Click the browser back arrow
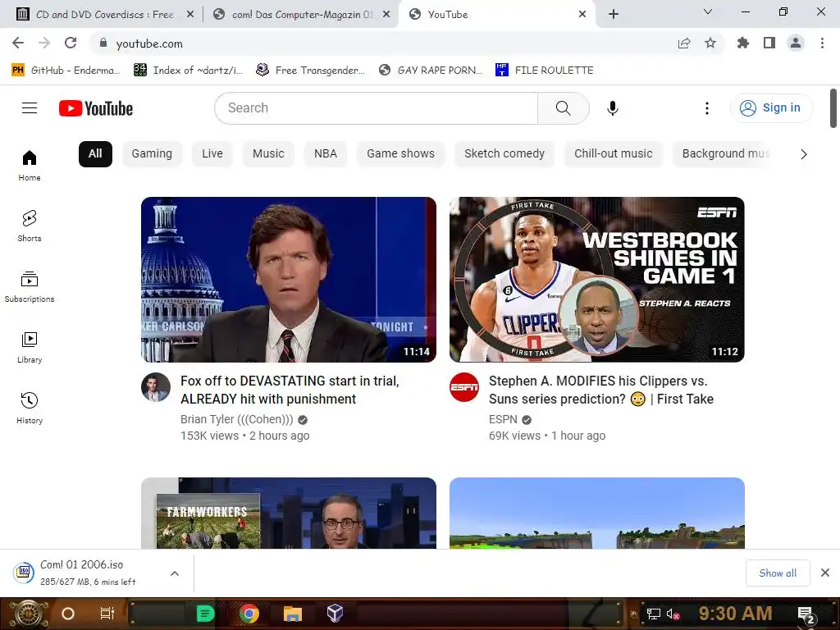Viewport: 840px width, 630px height. pos(18,43)
